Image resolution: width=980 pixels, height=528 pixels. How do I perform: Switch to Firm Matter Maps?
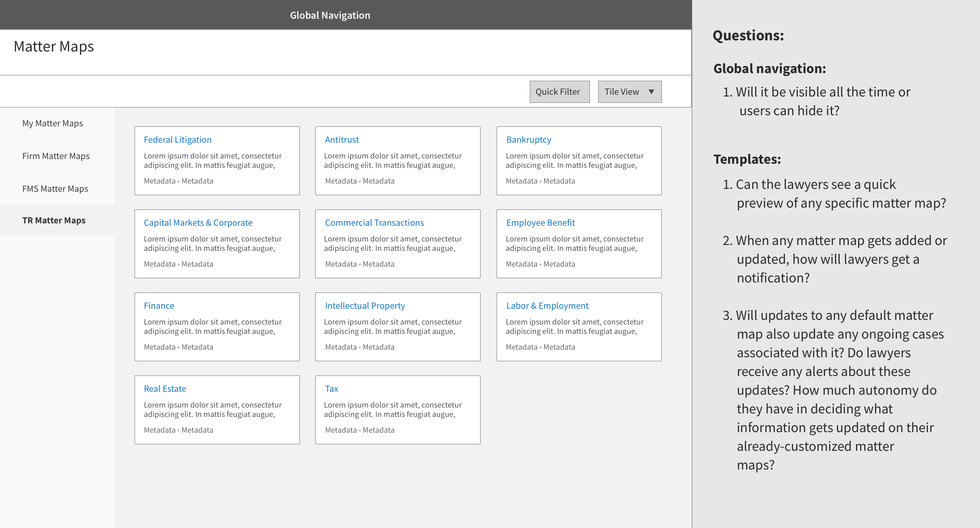click(x=56, y=156)
